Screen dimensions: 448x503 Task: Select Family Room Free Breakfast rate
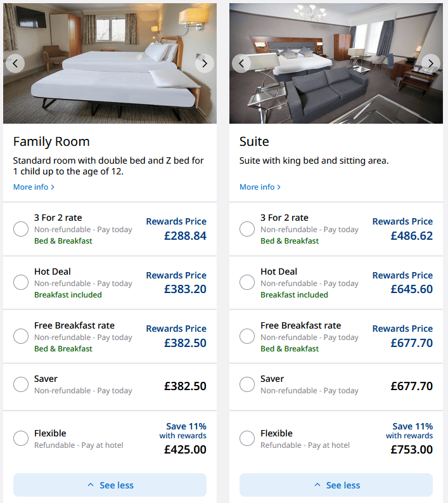tap(21, 337)
